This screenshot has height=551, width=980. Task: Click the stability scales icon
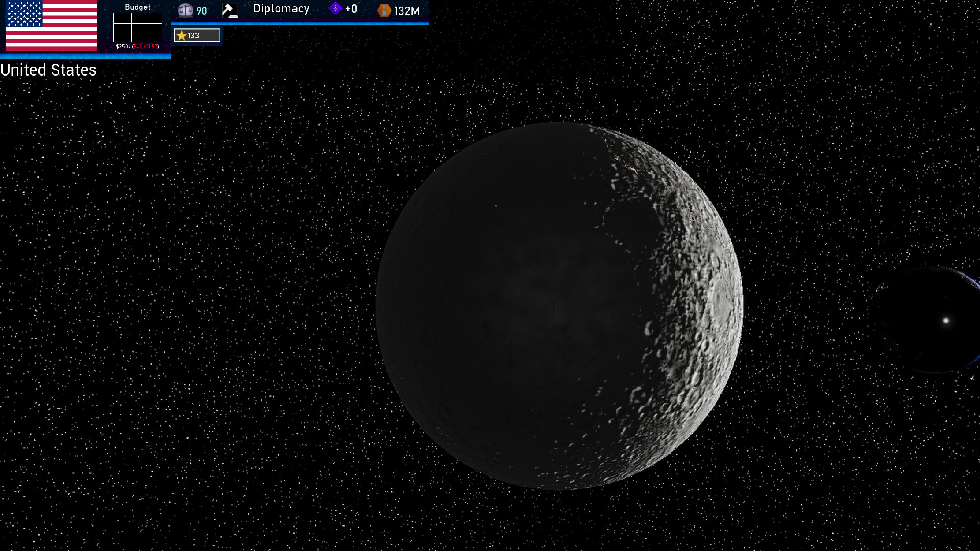click(x=185, y=10)
